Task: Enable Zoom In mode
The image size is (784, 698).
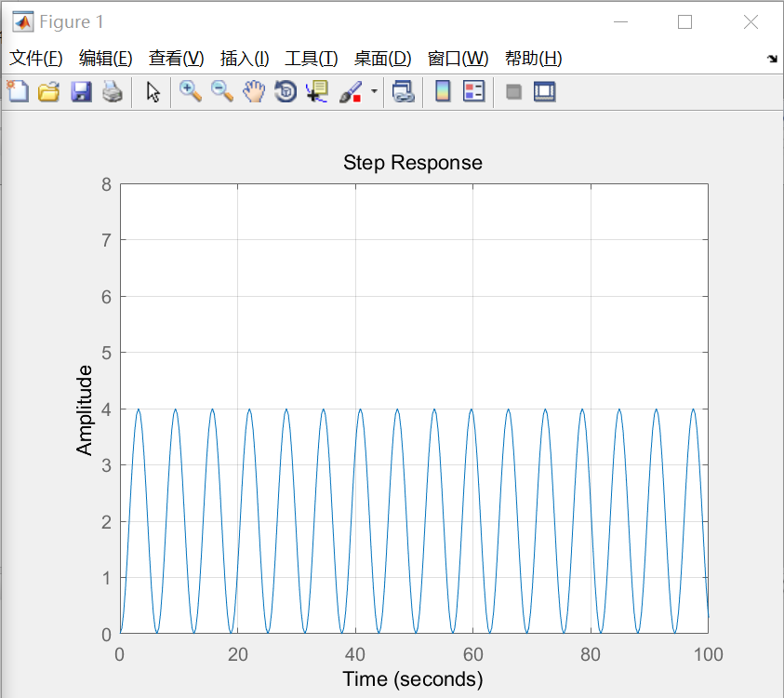Action: coord(191,91)
